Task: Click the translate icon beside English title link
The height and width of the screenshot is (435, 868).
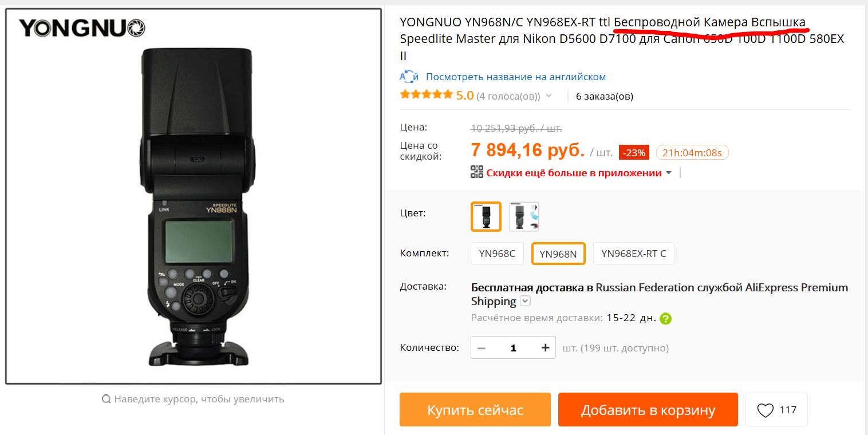Action: (x=409, y=77)
